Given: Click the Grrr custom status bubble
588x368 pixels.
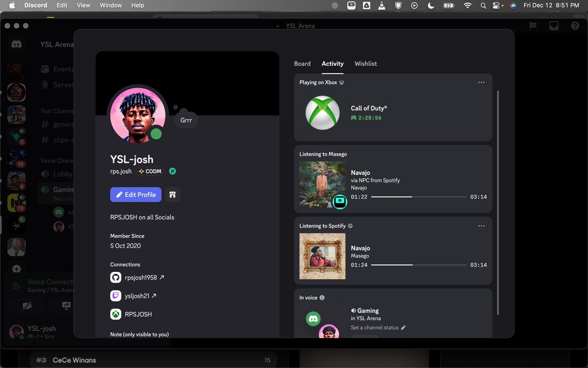Looking at the screenshot, I should coord(186,120).
